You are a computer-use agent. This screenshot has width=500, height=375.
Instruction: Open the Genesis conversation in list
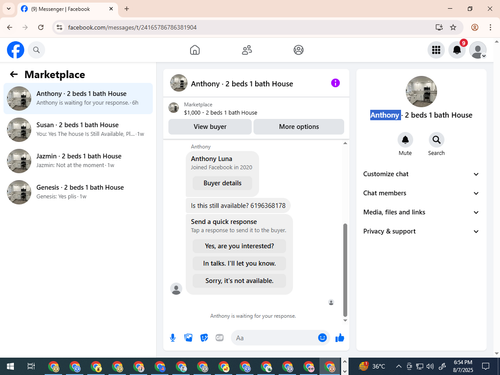click(78, 192)
